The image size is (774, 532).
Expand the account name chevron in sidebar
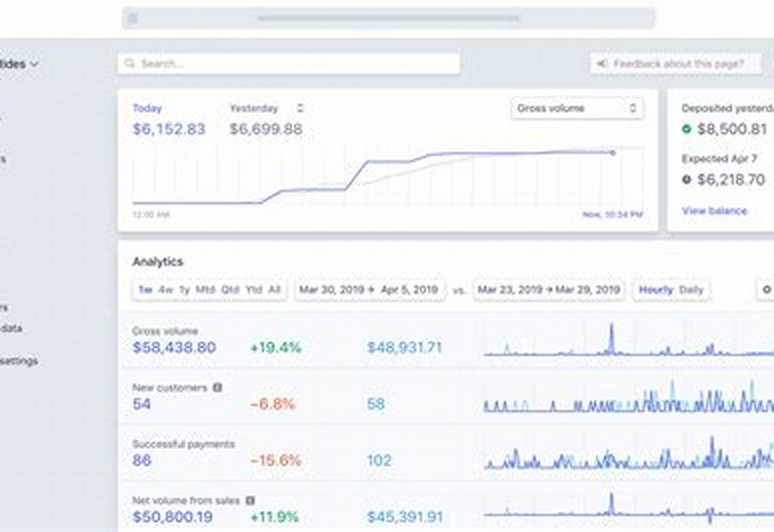[x=34, y=64]
